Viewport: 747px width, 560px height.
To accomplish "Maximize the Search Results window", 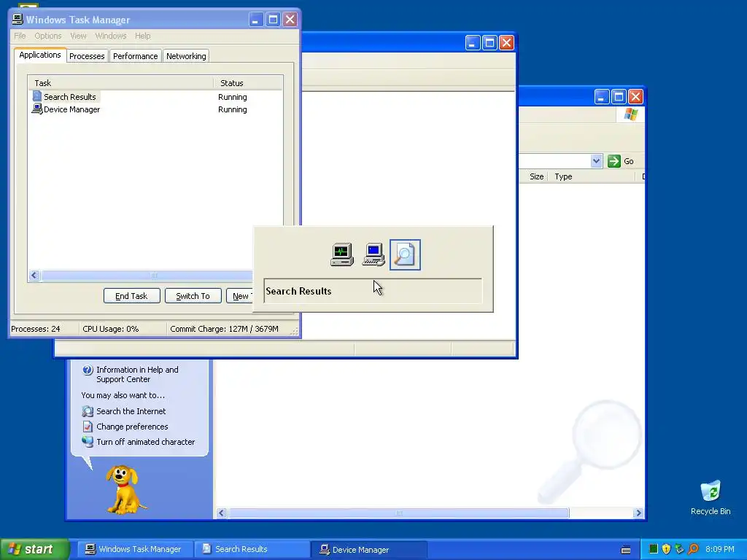I will 619,97.
